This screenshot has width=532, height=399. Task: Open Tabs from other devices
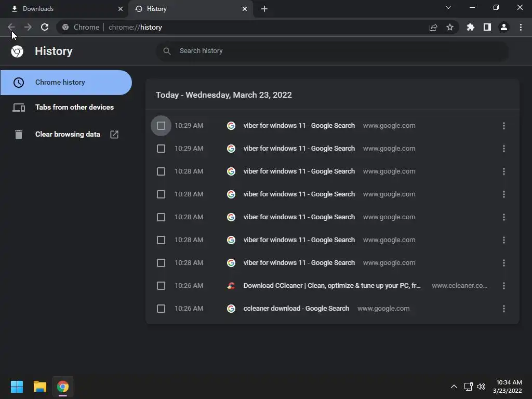pos(66,108)
